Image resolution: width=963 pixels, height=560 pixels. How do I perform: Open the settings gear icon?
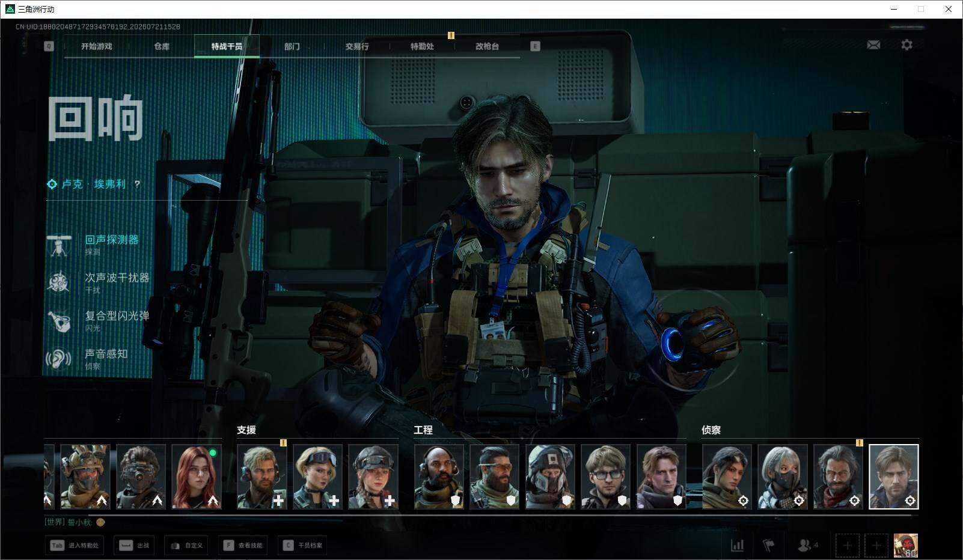pyautogui.click(x=906, y=45)
